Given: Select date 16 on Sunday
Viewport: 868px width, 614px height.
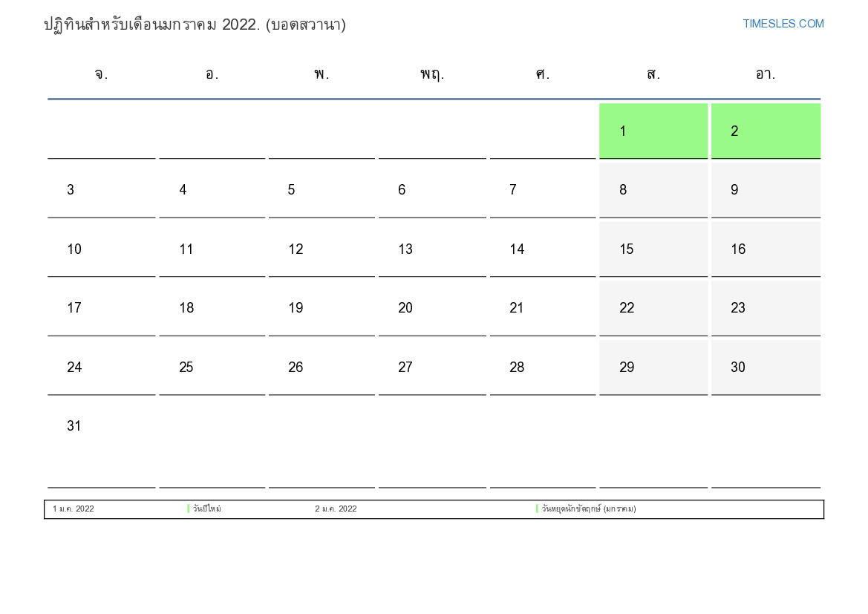Looking at the screenshot, I should click(765, 249).
